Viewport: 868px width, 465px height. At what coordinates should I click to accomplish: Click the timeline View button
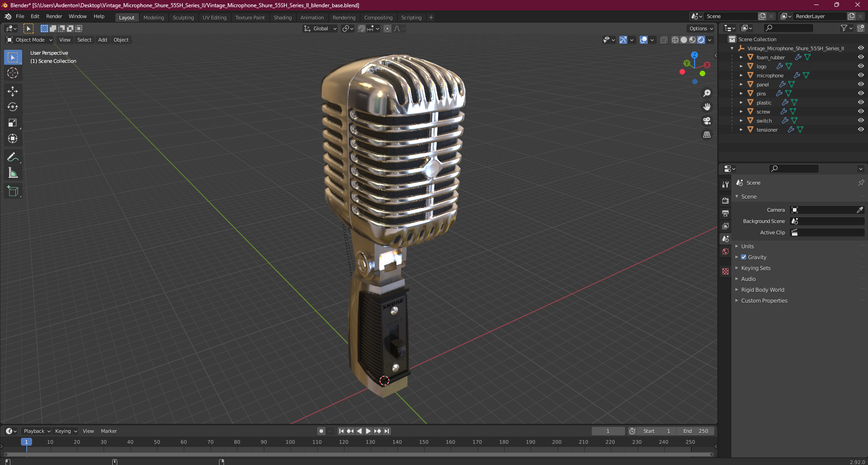click(x=88, y=431)
